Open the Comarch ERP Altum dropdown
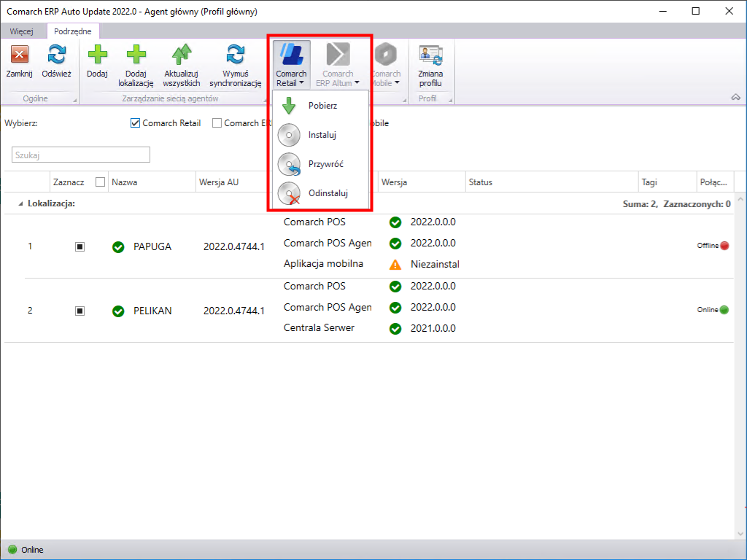 338,65
